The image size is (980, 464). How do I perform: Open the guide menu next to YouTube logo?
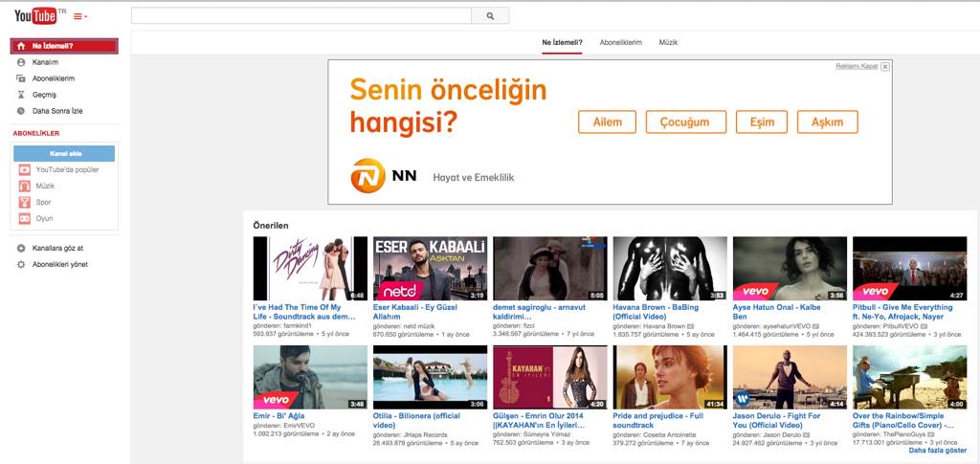pyautogui.click(x=80, y=16)
